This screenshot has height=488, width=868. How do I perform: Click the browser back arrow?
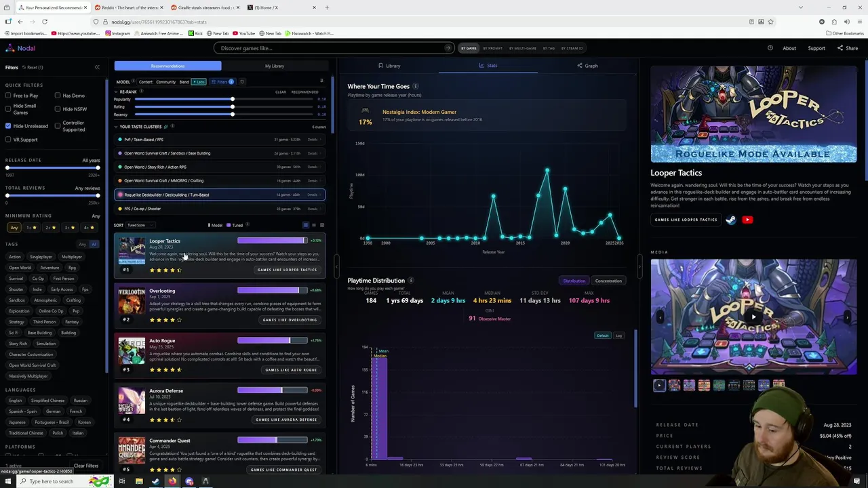point(20,22)
